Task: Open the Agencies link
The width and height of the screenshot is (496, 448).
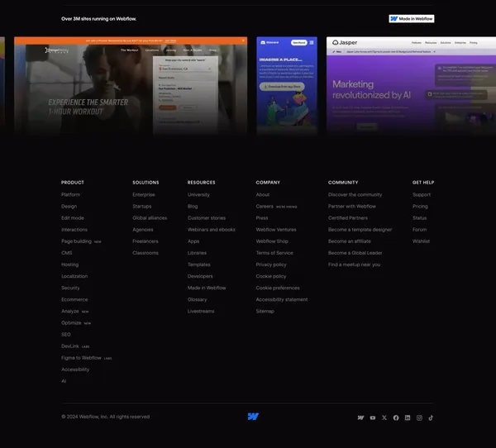Action: pos(143,230)
